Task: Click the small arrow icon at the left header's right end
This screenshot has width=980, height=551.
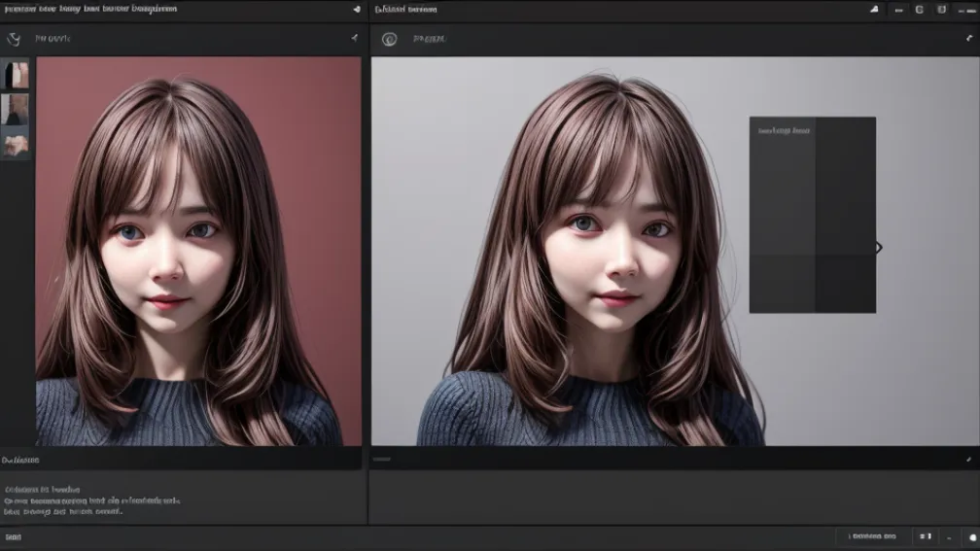Action: tap(354, 38)
